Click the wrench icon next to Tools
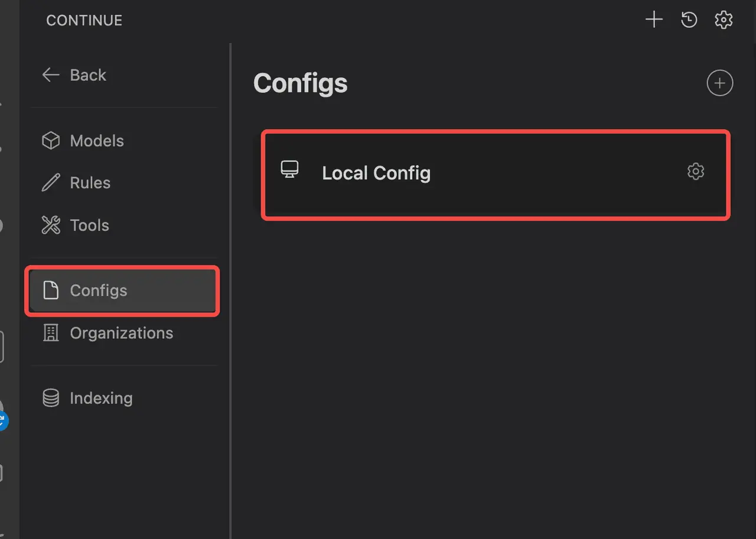 [51, 225]
